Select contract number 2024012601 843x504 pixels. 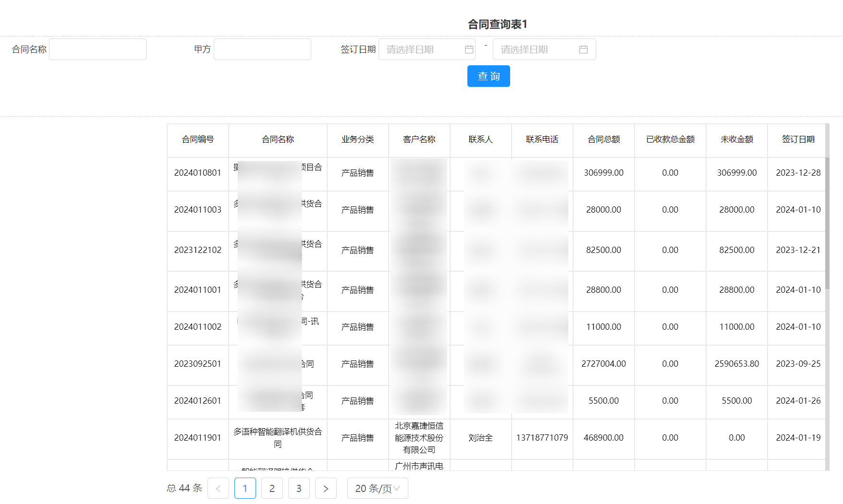click(198, 401)
